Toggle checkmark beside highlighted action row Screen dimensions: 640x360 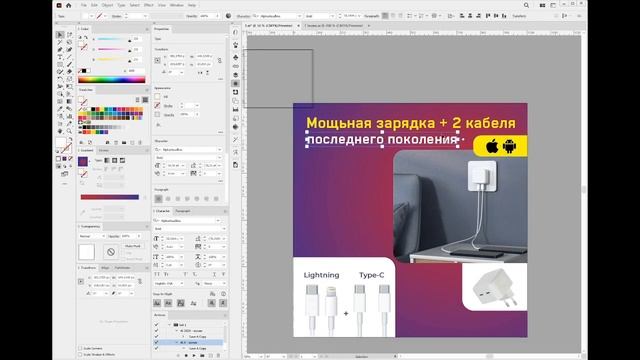[156, 342]
